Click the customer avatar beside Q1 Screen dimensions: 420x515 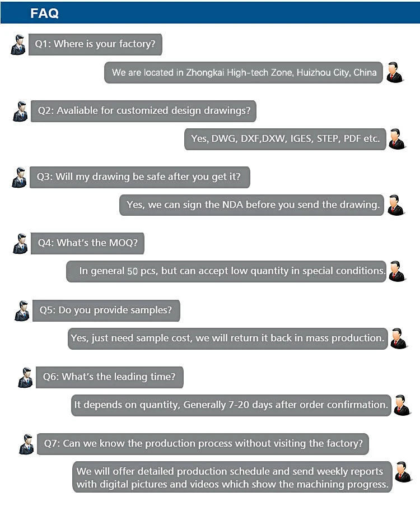[18, 44]
